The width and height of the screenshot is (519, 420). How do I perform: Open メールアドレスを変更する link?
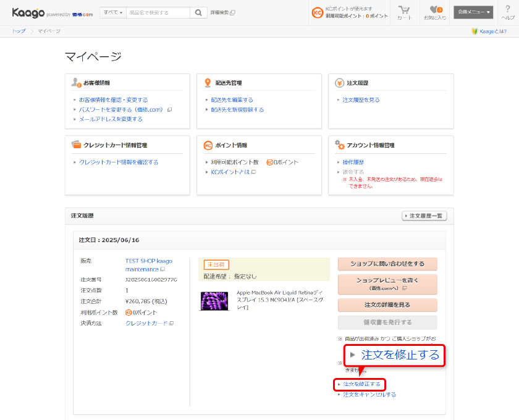point(111,119)
